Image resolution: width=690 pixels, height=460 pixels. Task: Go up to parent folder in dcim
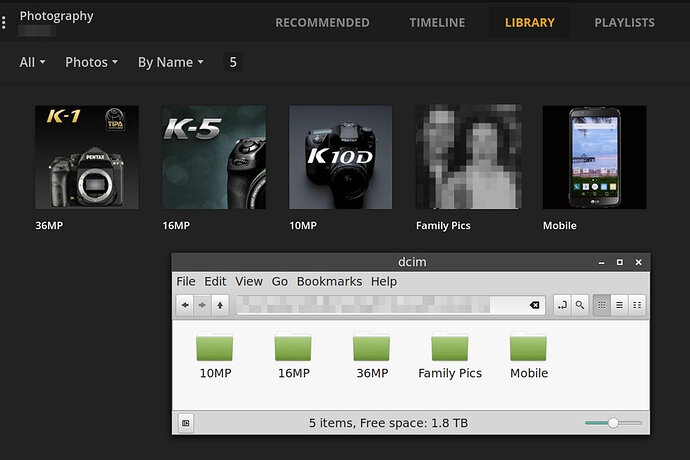[220, 305]
